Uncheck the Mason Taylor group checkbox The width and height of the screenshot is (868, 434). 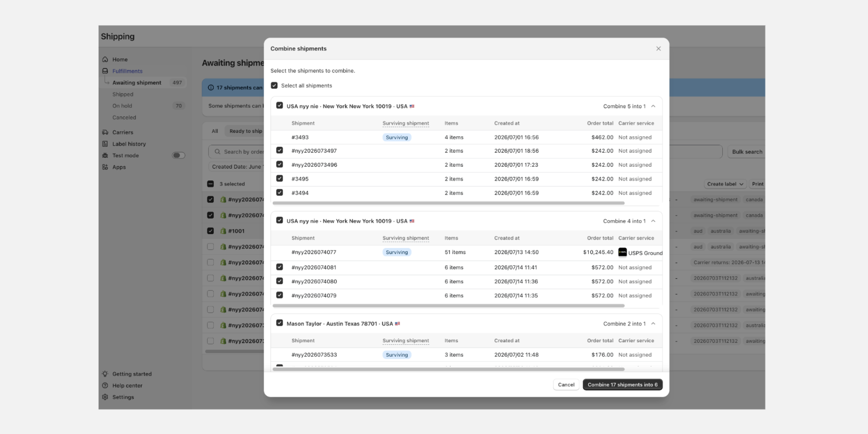tap(279, 323)
